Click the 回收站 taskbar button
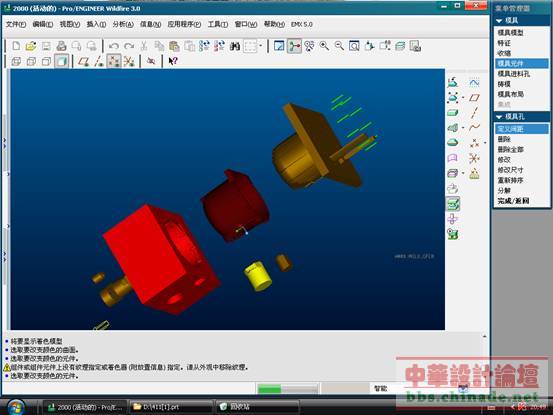Image resolution: width=553 pixels, height=415 pixels. (256, 407)
